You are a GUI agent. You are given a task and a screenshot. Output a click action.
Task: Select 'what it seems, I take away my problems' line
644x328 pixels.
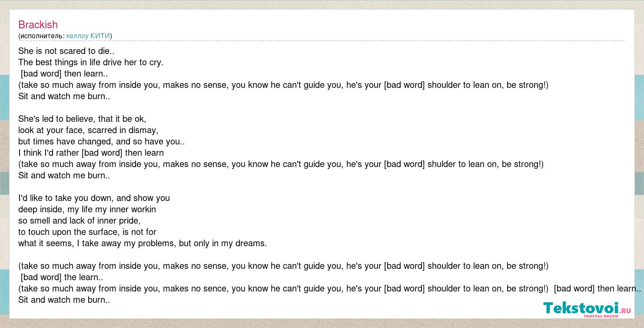click(143, 243)
